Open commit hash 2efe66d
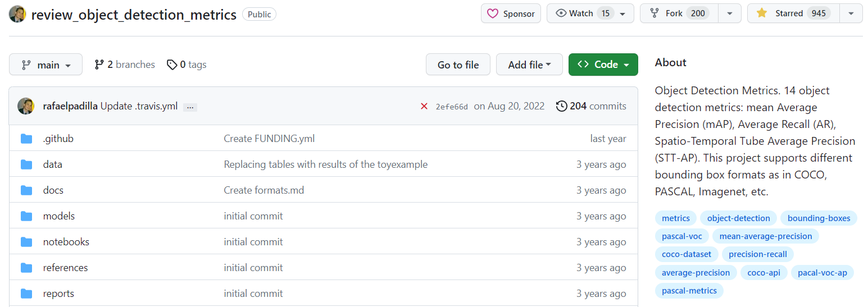Viewport: 868px width, 307px height. [451, 107]
